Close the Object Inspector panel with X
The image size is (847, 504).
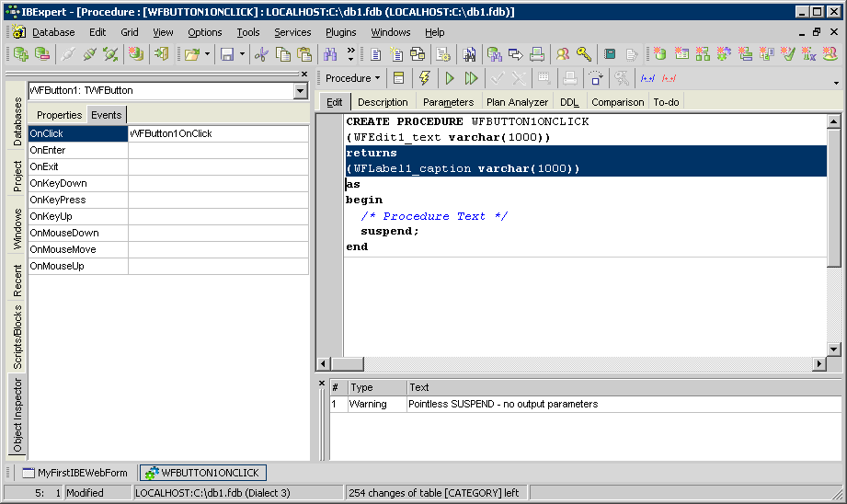(x=304, y=74)
